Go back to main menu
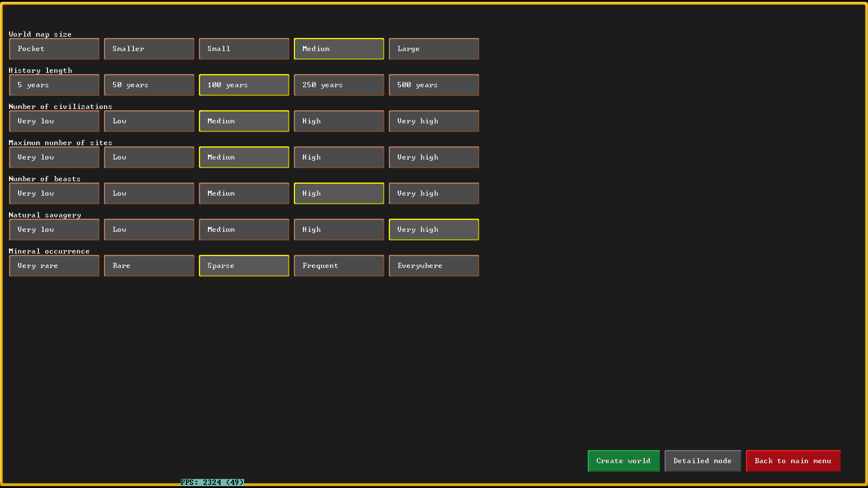 (x=793, y=461)
